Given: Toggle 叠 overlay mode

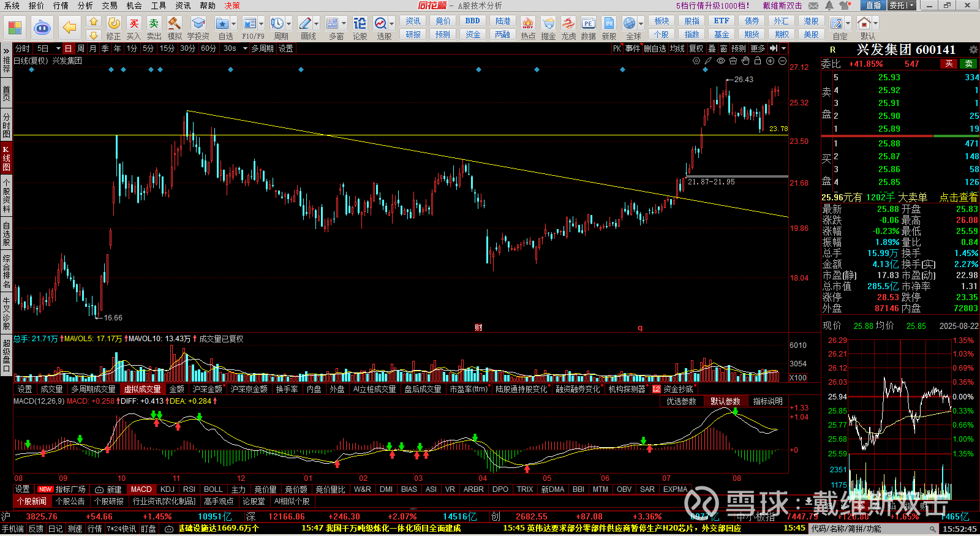Looking at the screenshot, I should point(712,48).
